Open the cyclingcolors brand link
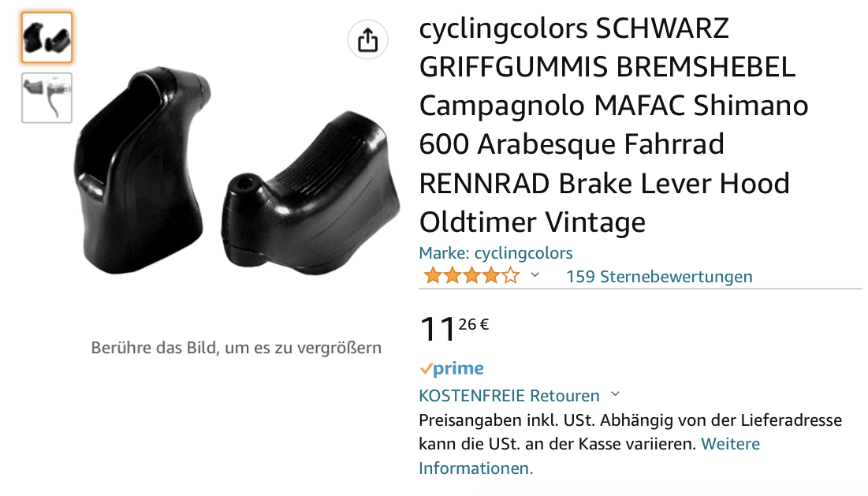This screenshot has width=868, height=496. 495,253
